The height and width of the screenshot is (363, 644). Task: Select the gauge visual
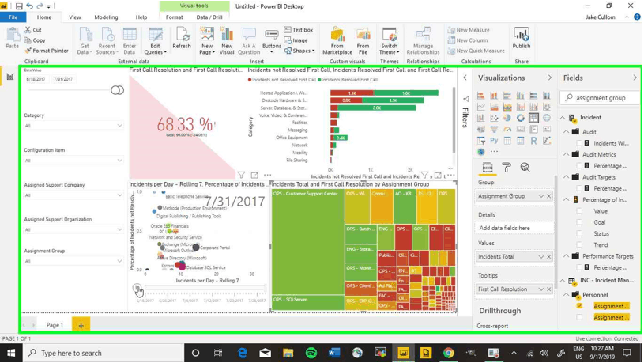[507, 129]
